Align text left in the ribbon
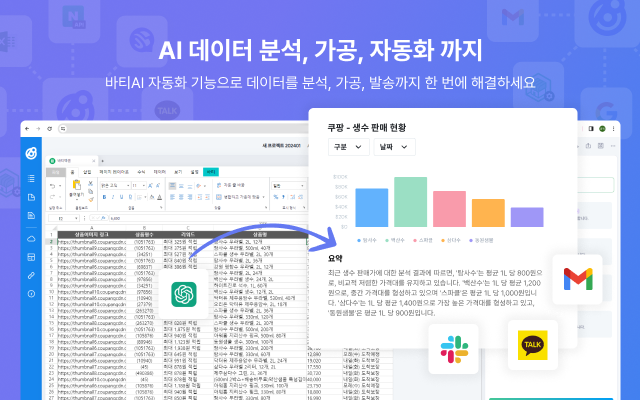 point(172,197)
